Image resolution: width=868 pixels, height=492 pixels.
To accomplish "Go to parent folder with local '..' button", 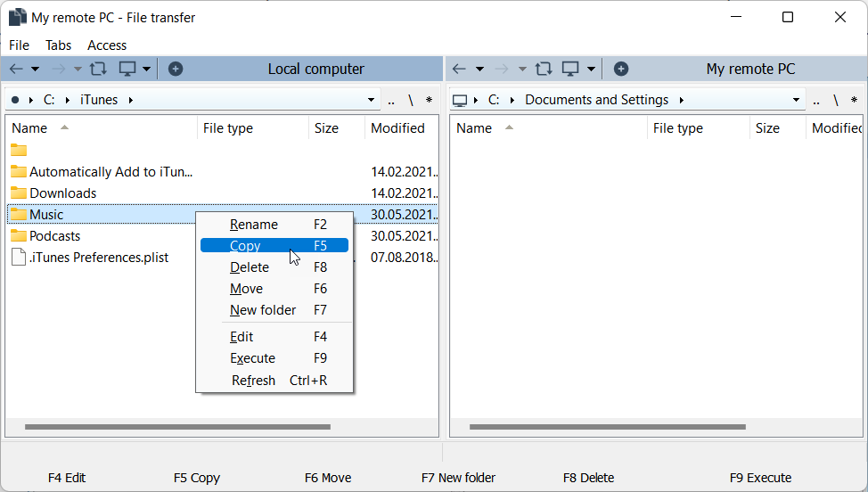I will coord(391,100).
